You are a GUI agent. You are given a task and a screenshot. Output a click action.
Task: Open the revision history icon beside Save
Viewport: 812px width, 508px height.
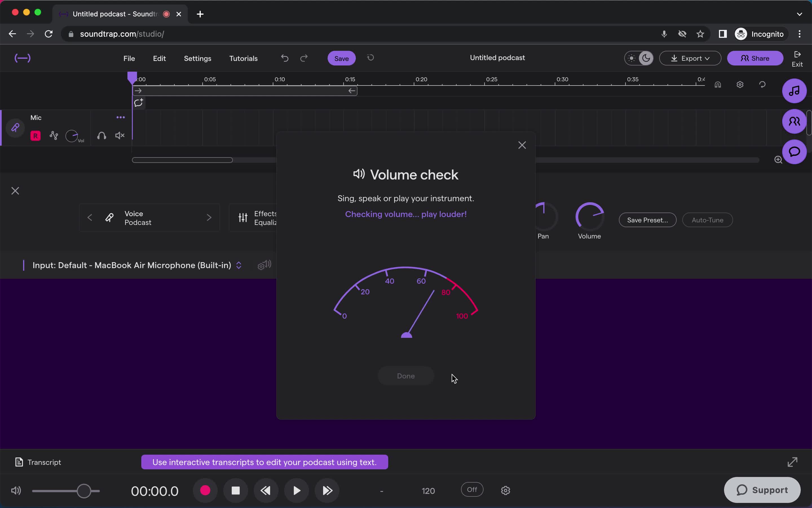[x=370, y=58]
